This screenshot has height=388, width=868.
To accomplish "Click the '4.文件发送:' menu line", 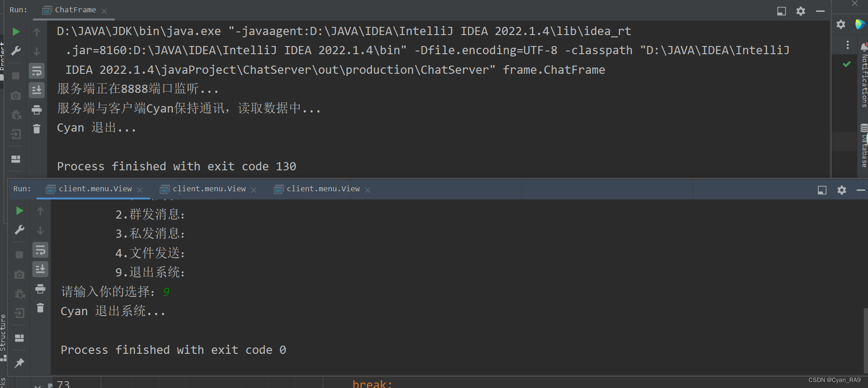I will tap(150, 253).
